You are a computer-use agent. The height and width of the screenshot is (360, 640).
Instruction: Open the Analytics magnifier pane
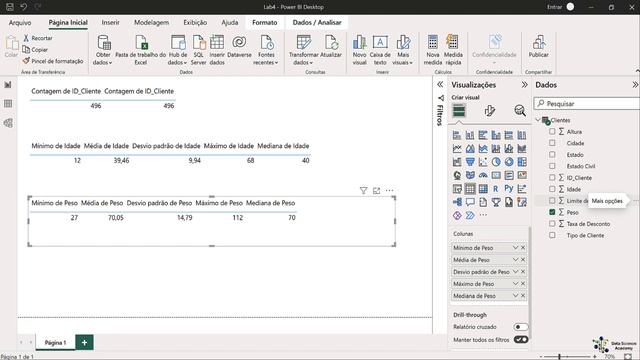520,111
